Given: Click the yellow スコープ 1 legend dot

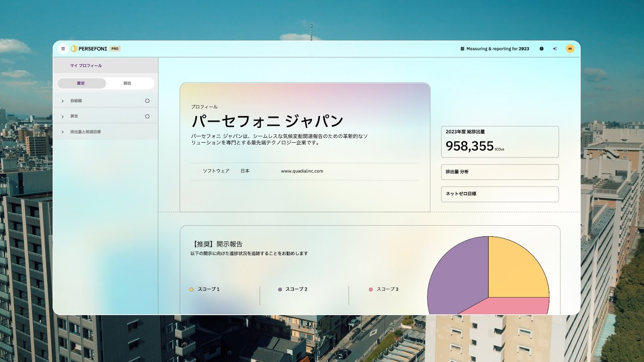Looking at the screenshot, I should point(191,290).
